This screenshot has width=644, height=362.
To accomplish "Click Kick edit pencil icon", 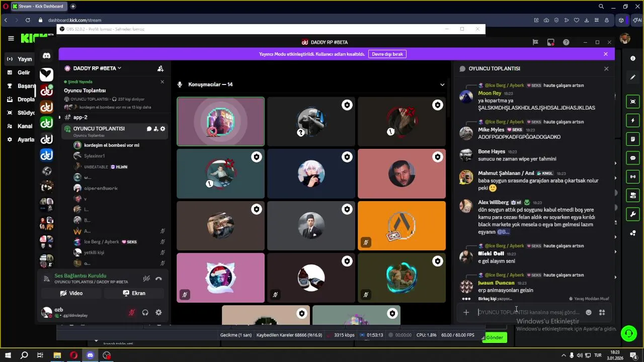I will tap(633, 77).
